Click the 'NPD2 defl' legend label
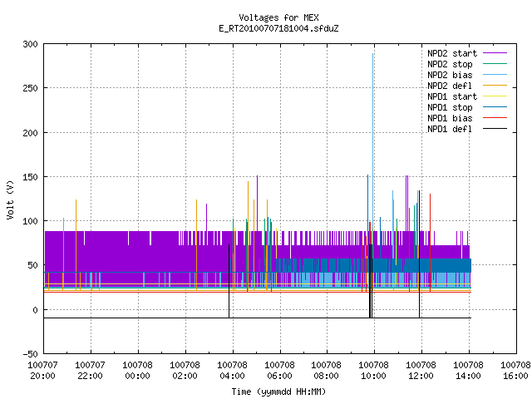Image resolution: width=532 pixels, height=399 pixels. pyautogui.click(x=450, y=86)
